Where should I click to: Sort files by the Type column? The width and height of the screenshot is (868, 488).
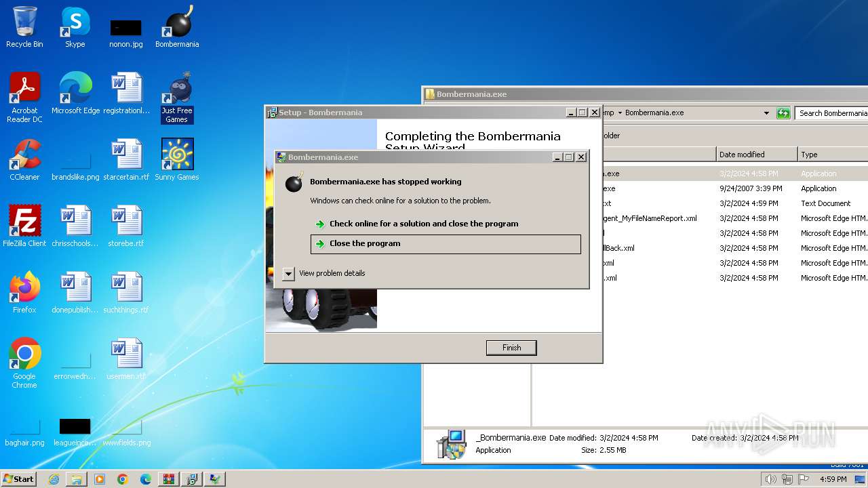click(x=833, y=155)
